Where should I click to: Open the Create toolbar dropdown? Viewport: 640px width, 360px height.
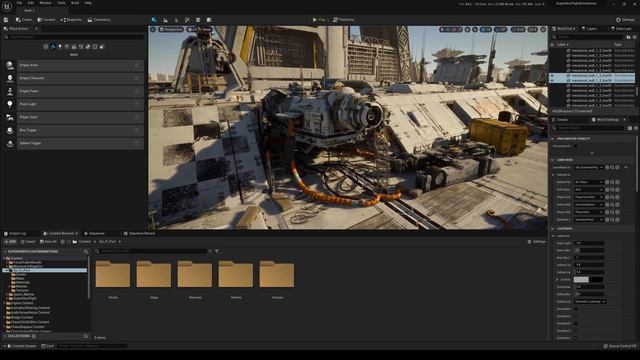coord(24,20)
